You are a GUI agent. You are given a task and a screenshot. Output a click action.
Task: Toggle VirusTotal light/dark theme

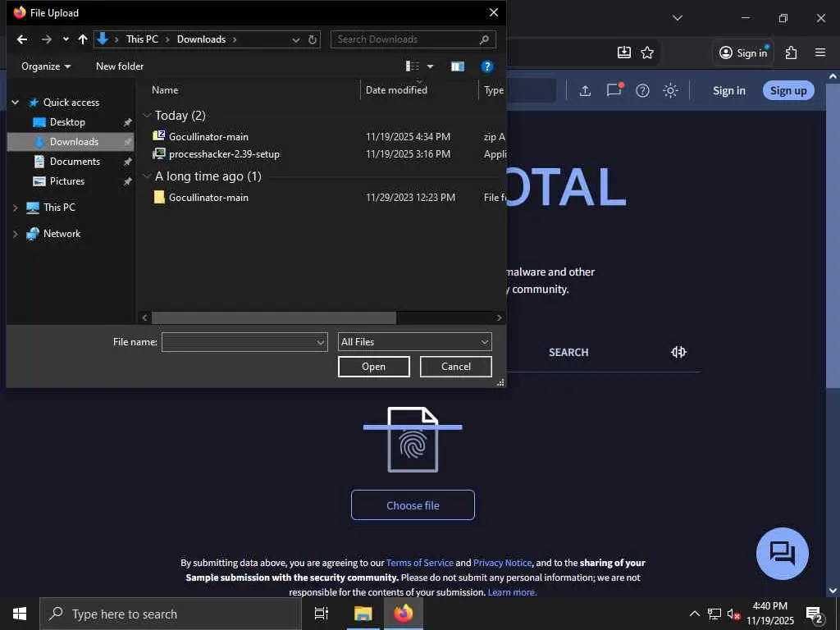tap(671, 90)
